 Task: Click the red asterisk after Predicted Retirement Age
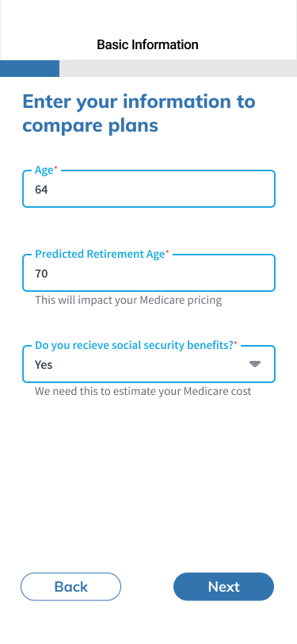[x=167, y=251]
